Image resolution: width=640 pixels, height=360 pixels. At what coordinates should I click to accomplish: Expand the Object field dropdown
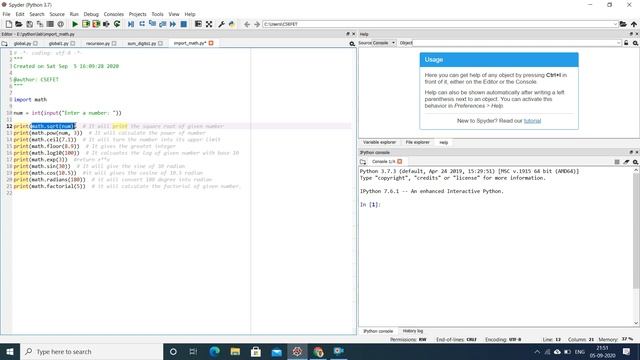[x=619, y=43]
